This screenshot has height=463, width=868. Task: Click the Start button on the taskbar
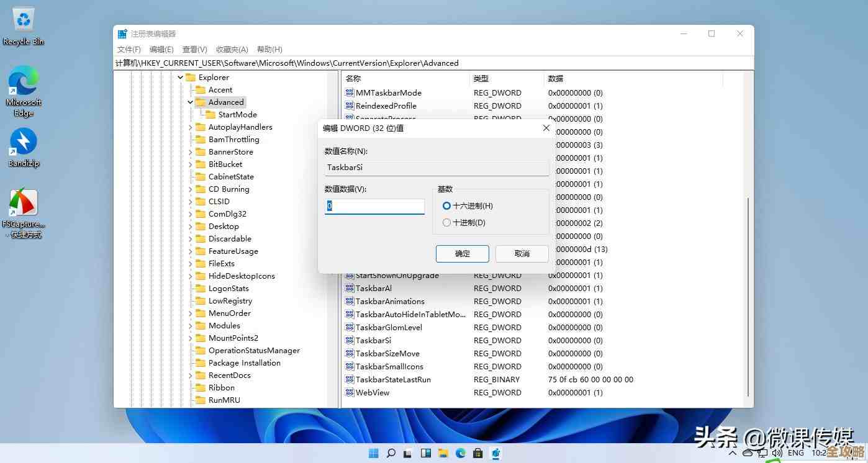pyautogui.click(x=373, y=453)
